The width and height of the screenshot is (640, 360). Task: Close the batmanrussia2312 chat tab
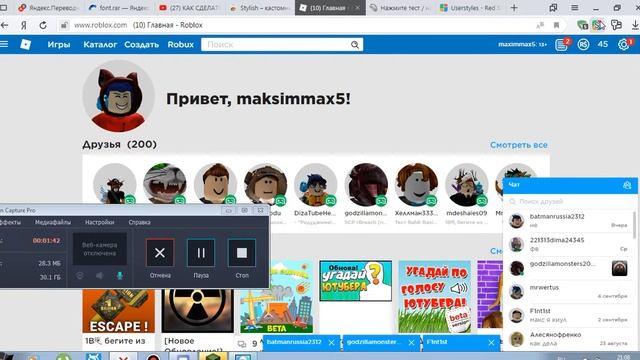(x=331, y=343)
